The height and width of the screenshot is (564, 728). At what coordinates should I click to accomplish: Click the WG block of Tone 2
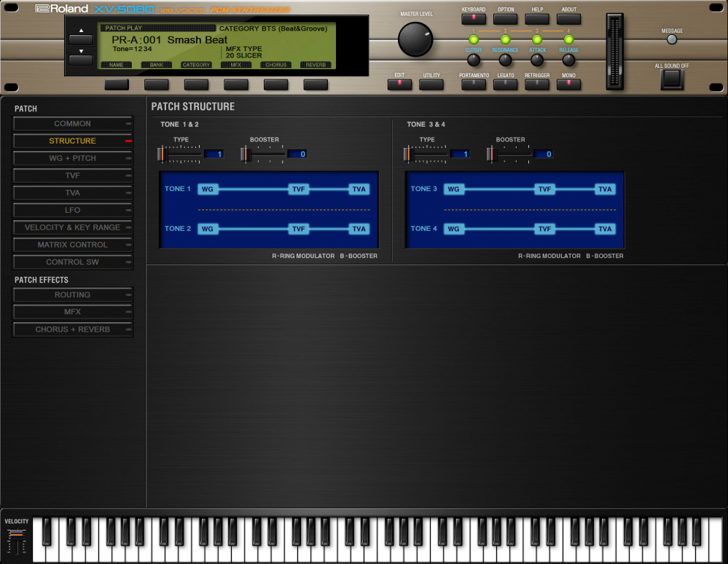[x=208, y=229]
